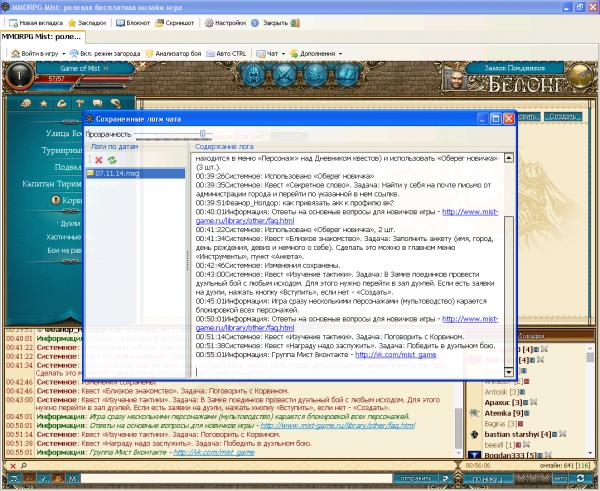
Task: Click the first icon in the left panel strip
Action: (x=26, y=103)
